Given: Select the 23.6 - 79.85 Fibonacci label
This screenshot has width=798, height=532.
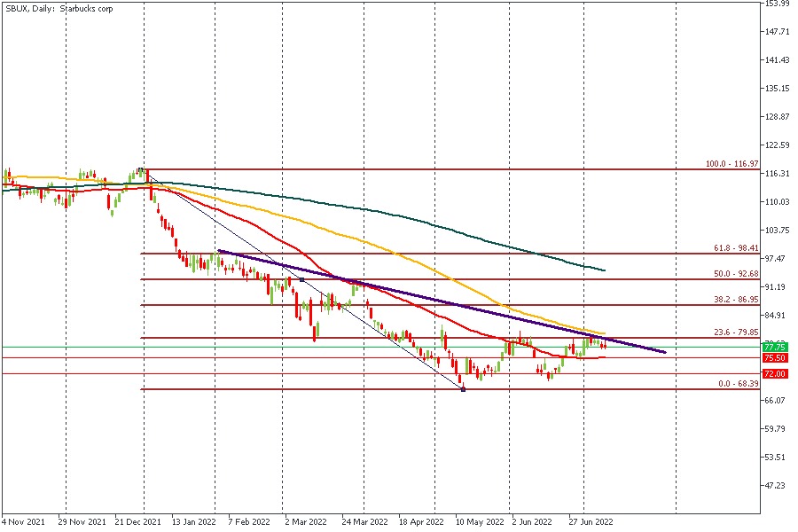Looking at the screenshot, I should tap(734, 332).
